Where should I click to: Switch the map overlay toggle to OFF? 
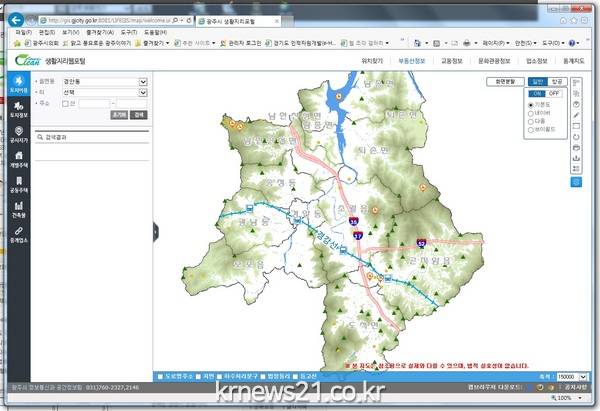tap(553, 93)
